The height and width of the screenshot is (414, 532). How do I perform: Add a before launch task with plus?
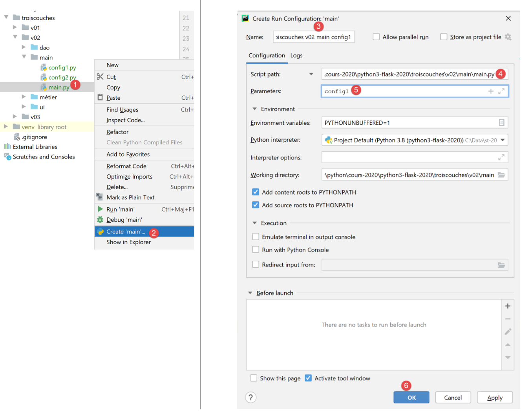(508, 306)
